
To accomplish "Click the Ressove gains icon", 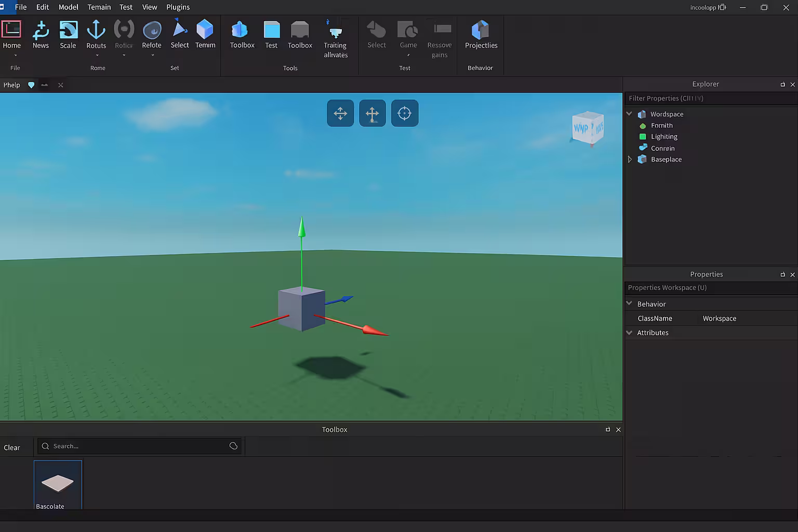I will 442,29.
